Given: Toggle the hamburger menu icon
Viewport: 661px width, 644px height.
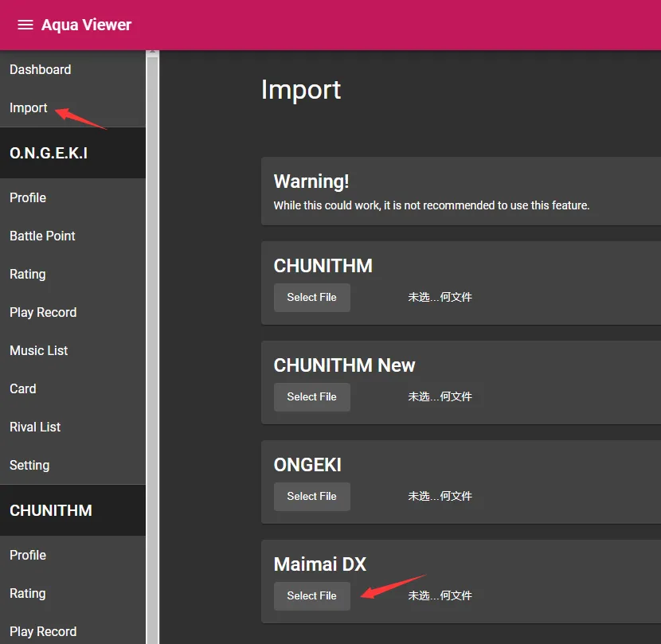Looking at the screenshot, I should pyautogui.click(x=25, y=25).
